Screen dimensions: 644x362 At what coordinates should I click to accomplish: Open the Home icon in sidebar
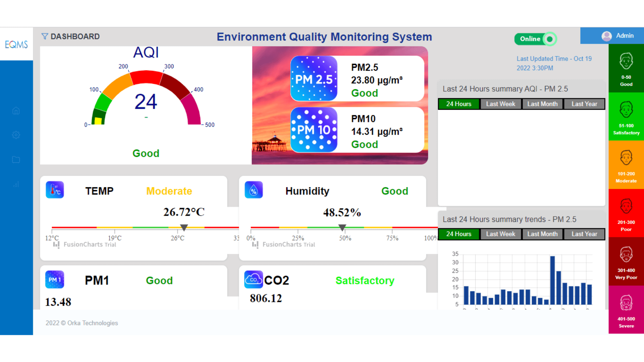pos(16,111)
